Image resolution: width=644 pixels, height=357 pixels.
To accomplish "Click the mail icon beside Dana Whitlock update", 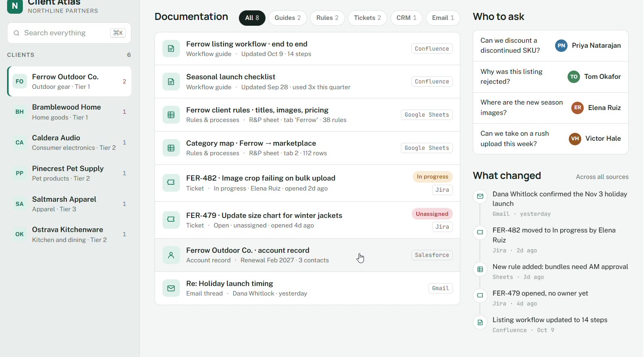I will point(480,196).
